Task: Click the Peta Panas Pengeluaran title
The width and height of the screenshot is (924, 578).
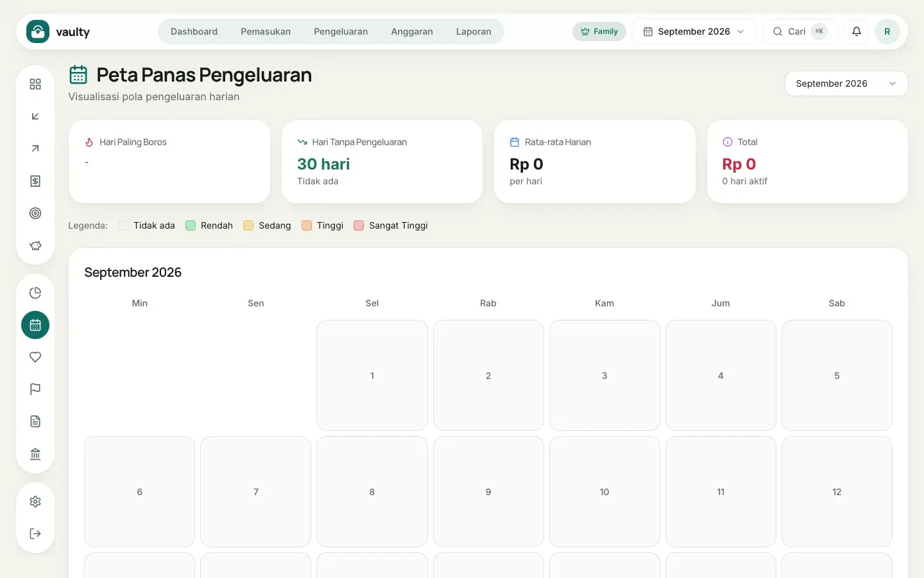Action: 204,74
